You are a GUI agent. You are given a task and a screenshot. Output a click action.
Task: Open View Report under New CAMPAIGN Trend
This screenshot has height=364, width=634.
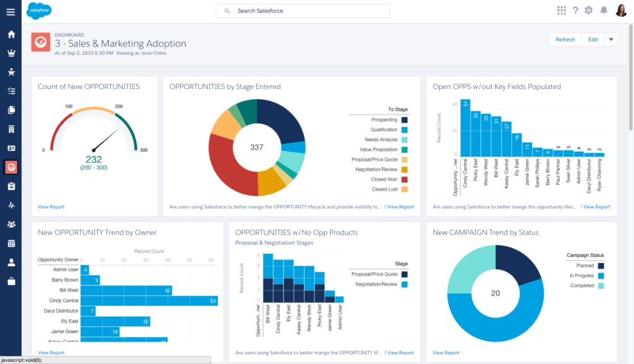pyautogui.click(x=446, y=353)
